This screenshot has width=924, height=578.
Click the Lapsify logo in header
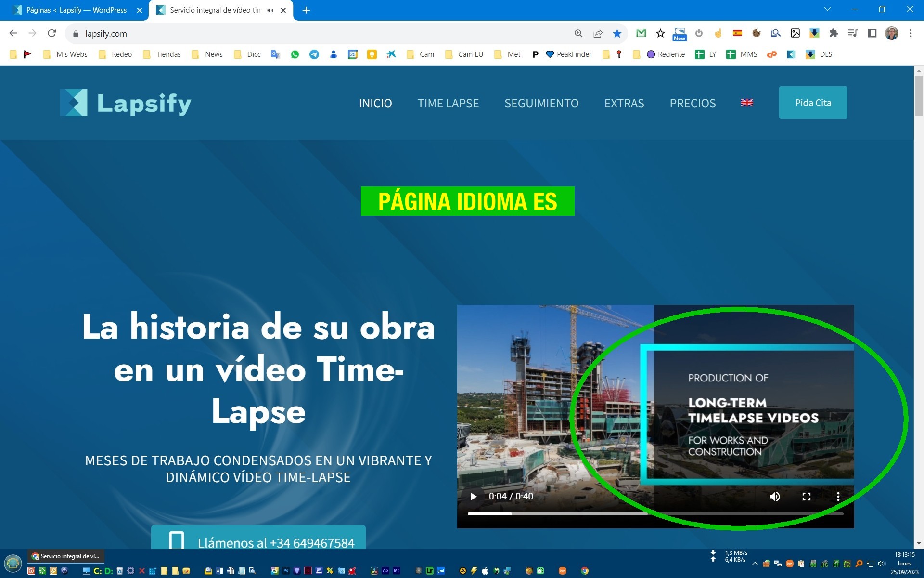[x=126, y=103]
